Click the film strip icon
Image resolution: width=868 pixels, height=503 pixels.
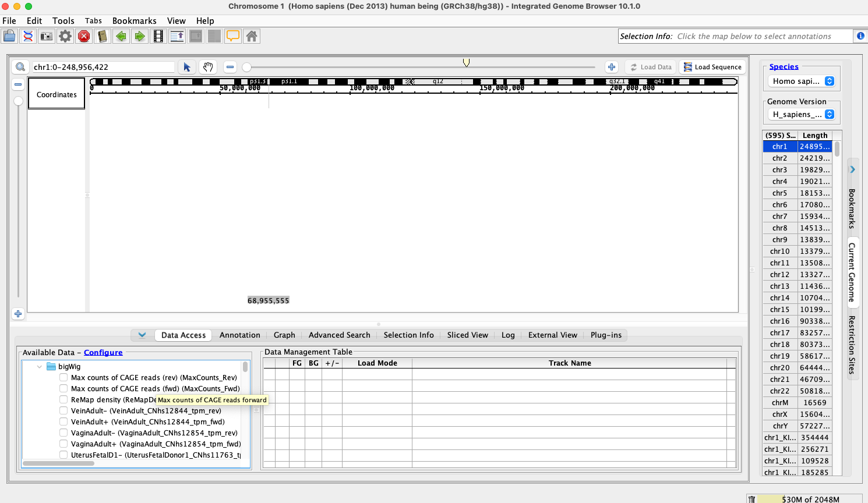click(x=158, y=36)
